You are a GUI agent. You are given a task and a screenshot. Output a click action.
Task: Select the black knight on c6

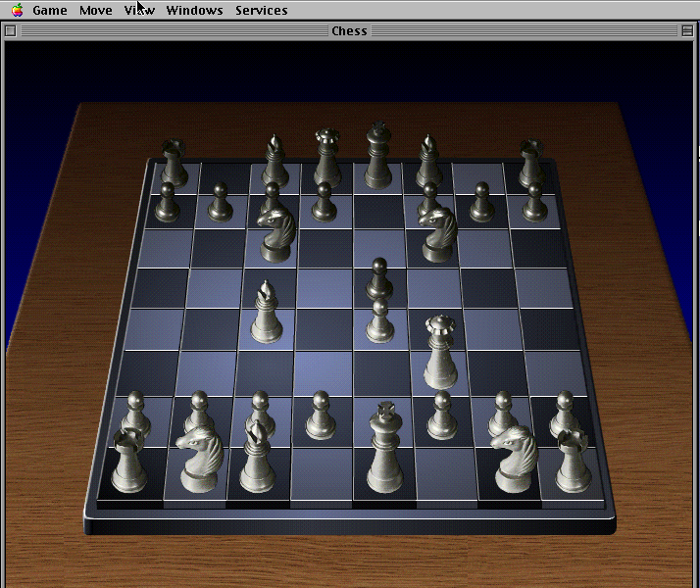(x=276, y=234)
